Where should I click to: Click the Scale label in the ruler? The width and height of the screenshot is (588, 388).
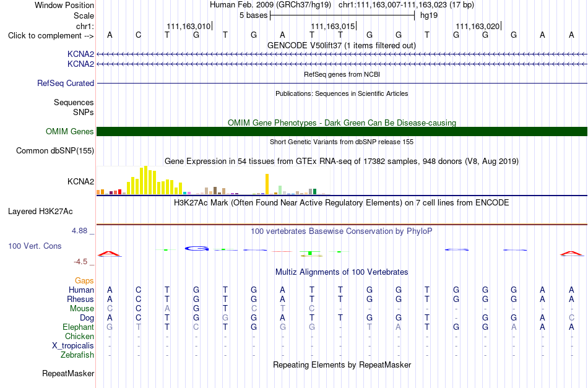84,15
